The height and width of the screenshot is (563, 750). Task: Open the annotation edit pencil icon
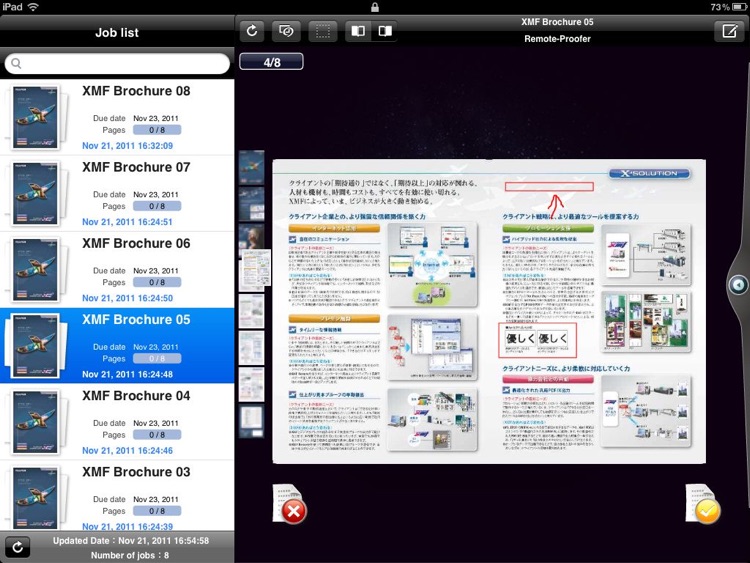click(x=729, y=31)
